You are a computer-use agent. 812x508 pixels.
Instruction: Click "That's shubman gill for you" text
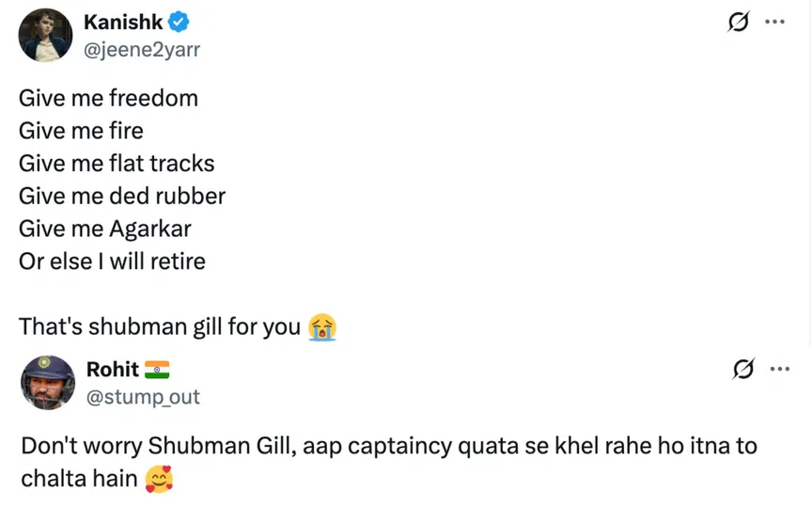click(160, 326)
